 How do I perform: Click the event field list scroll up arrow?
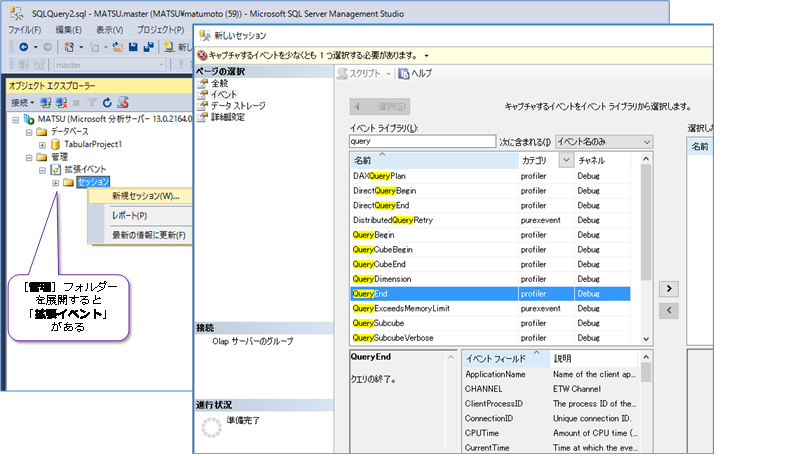646,357
